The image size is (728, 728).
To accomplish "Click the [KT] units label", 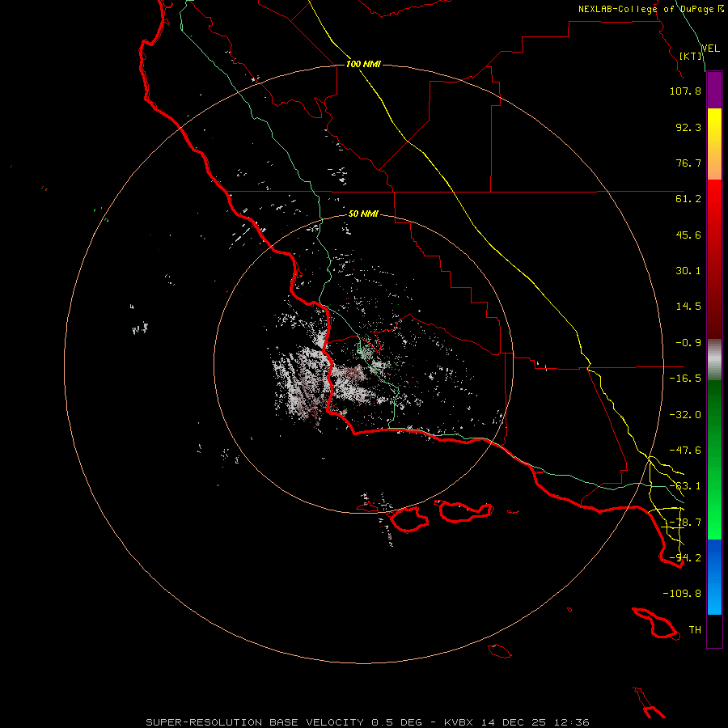I will coord(691,56).
